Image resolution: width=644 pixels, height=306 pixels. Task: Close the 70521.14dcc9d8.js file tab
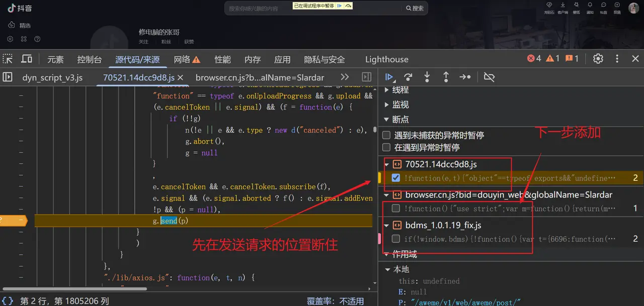181,77
